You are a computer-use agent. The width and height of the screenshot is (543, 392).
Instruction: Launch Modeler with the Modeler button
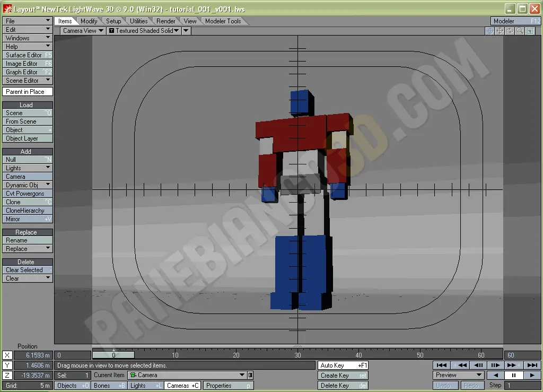pyautogui.click(x=515, y=21)
